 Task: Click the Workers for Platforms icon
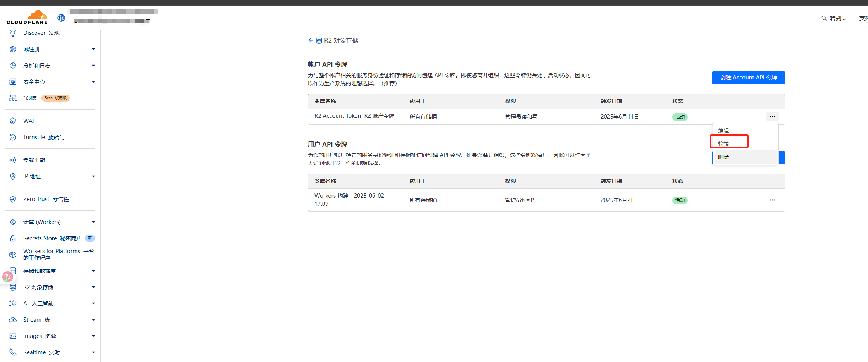(13, 255)
